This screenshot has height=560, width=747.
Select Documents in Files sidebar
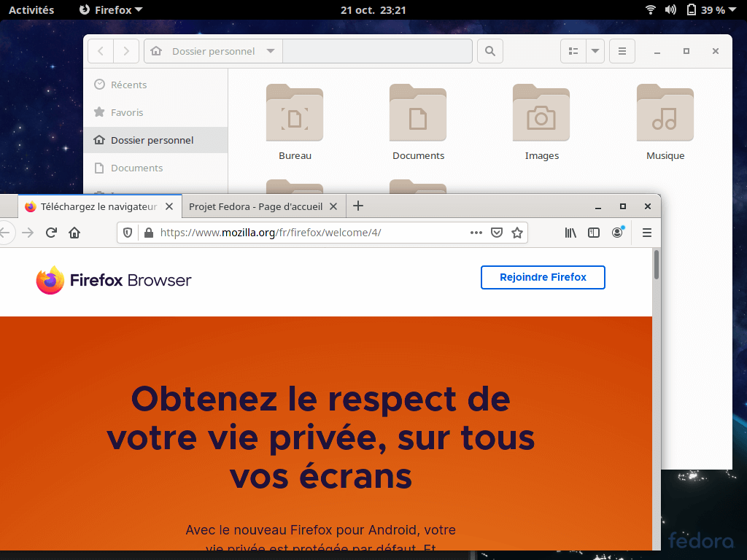point(156,168)
